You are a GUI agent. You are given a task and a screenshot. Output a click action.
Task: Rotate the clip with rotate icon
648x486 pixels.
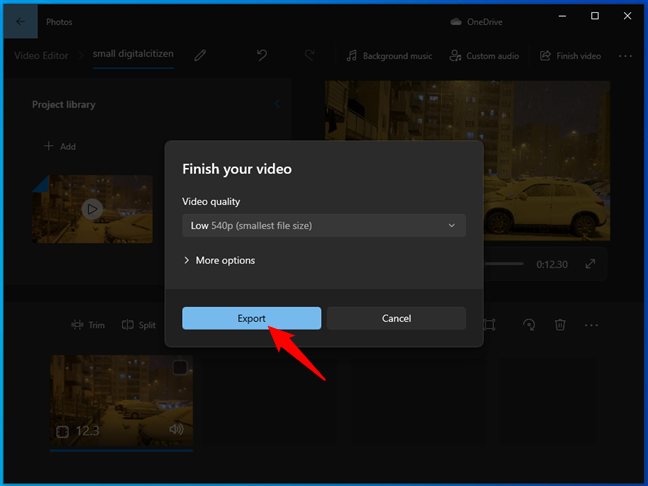tap(529, 325)
